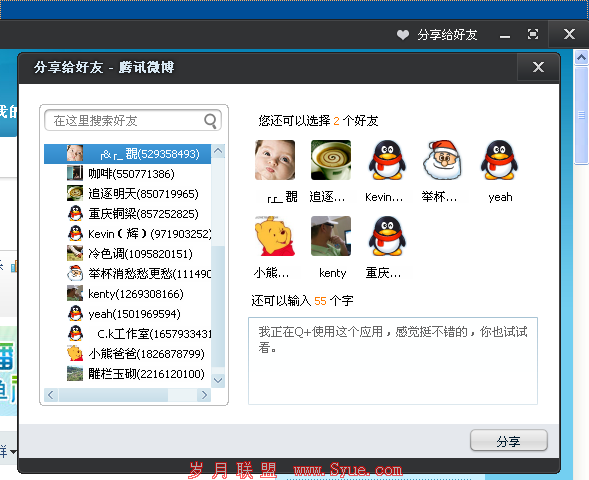The width and height of the screenshot is (589, 480).
Task: Choose 雕栏玉砌(2216120100) from friend list
Action: click(127, 374)
